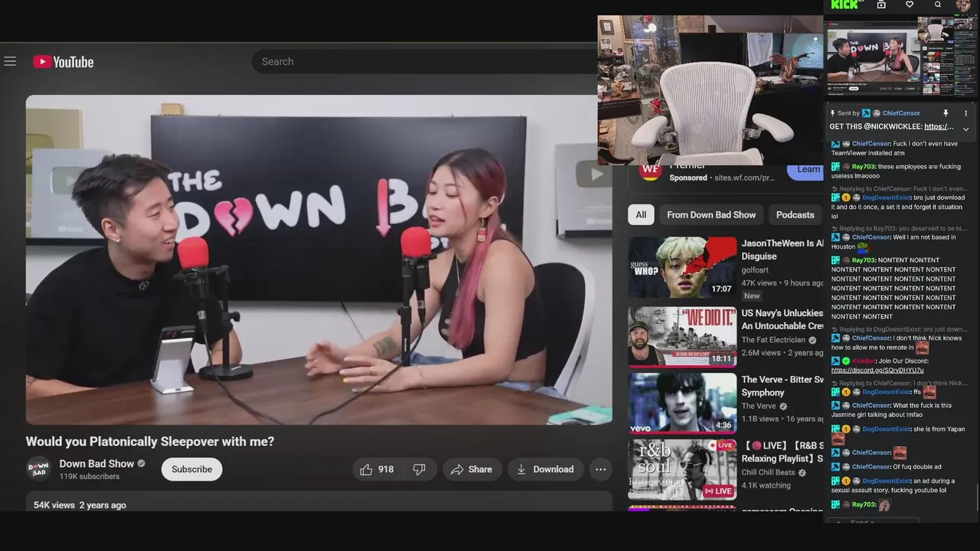Click the webcam overlay showing white chair
Screen dimensions: 980x551
[x=710, y=90]
